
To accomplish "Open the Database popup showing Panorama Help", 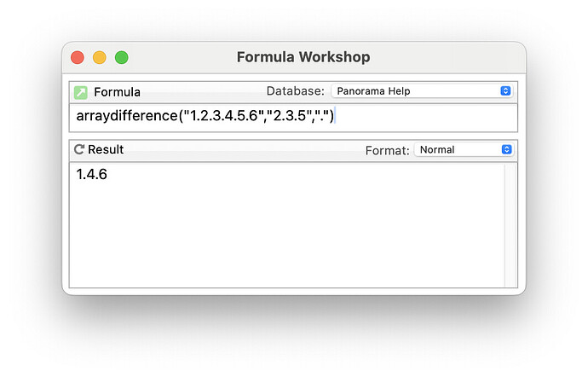I will coord(421,91).
